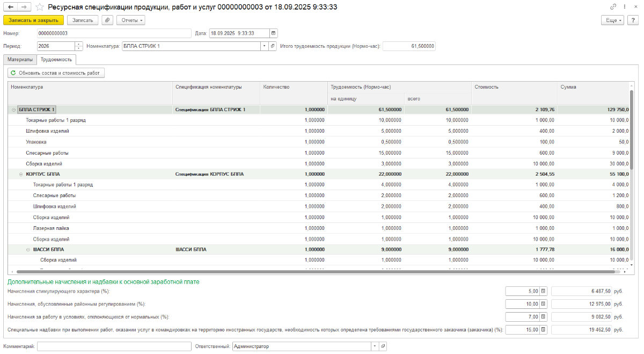The width and height of the screenshot is (644, 354).
Task: Open attached files via paperclip icon
Action: click(x=108, y=20)
